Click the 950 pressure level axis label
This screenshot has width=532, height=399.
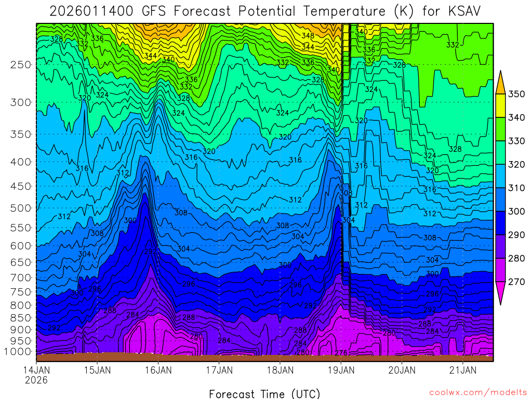21,341
